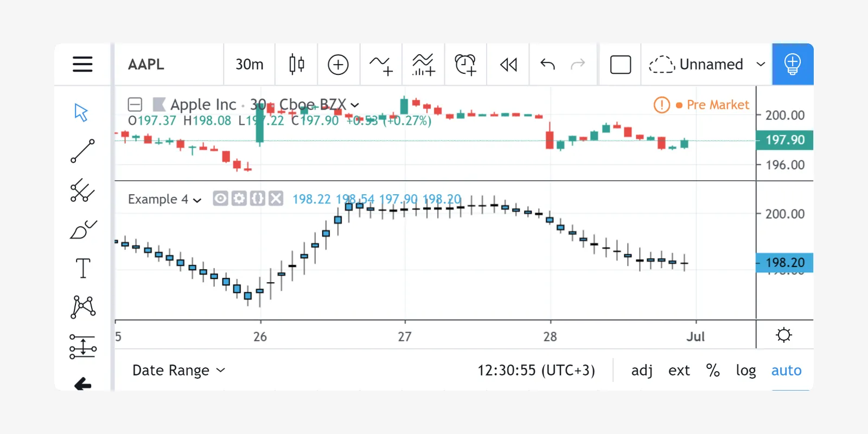The image size is (868, 434).
Task: Select the text annotation tool
Action: click(82, 268)
